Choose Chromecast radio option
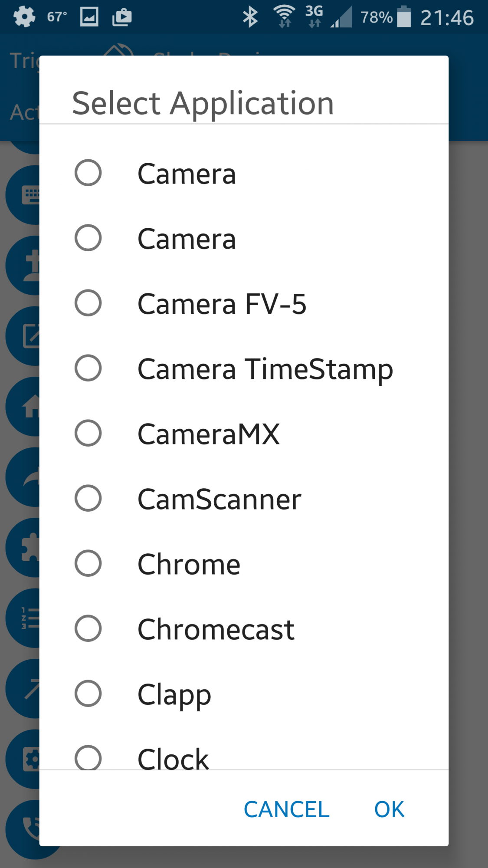 [88, 628]
